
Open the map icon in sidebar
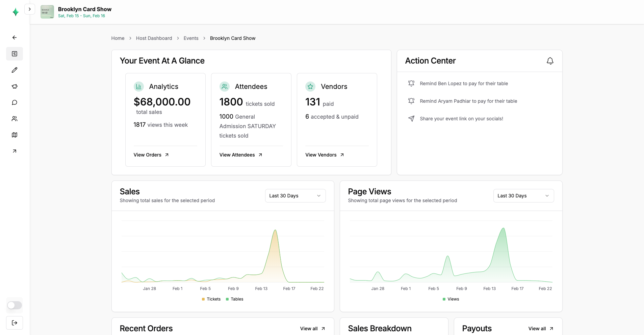click(x=15, y=135)
